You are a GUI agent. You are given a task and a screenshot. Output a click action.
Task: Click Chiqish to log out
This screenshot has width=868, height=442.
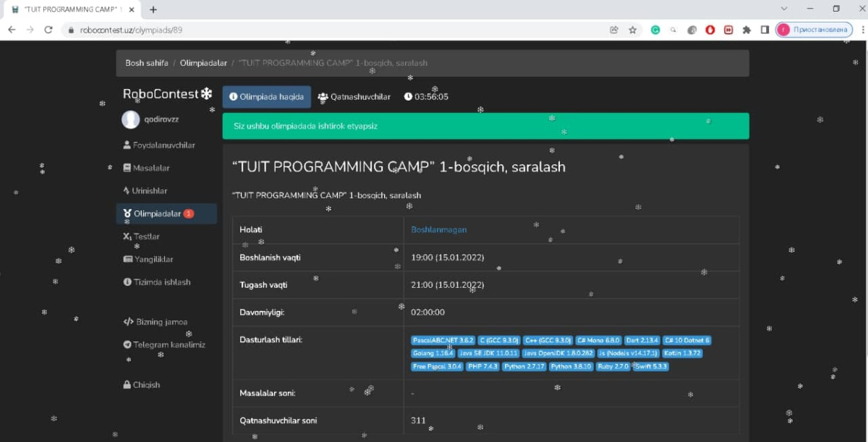(x=145, y=385)
